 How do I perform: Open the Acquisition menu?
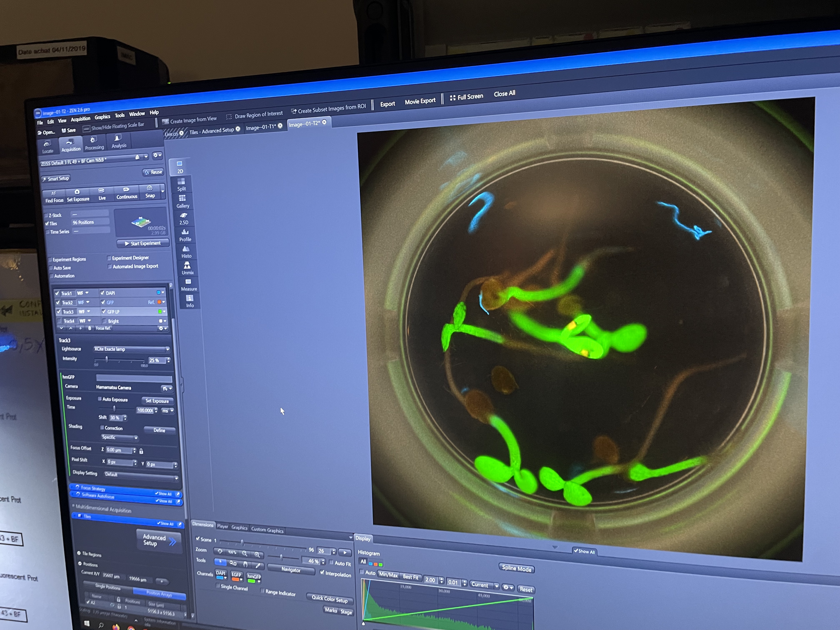click(x=80, y=119)
